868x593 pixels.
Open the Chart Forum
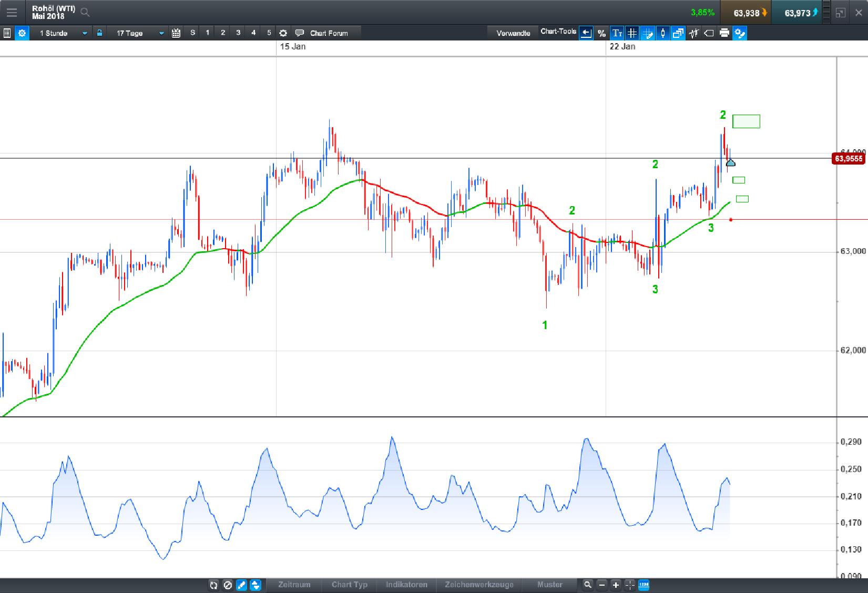[x=322, y=33]
